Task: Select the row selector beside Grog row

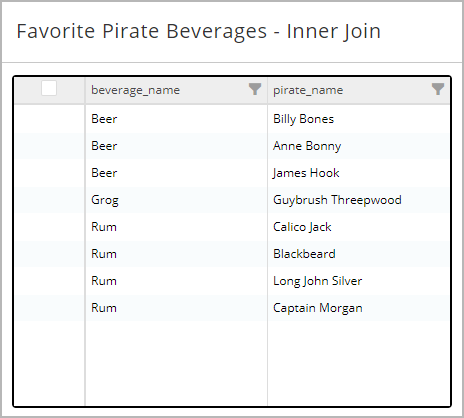Action: click(x=49, y=200)
